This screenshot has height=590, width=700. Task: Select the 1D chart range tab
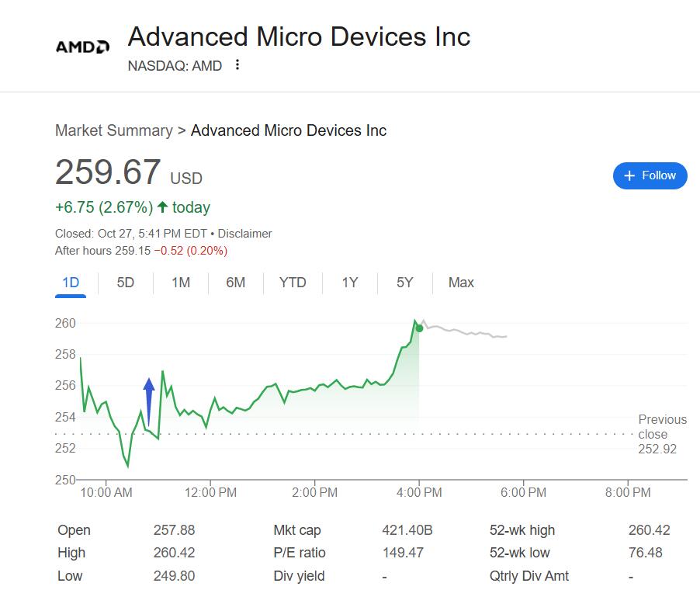71,283
